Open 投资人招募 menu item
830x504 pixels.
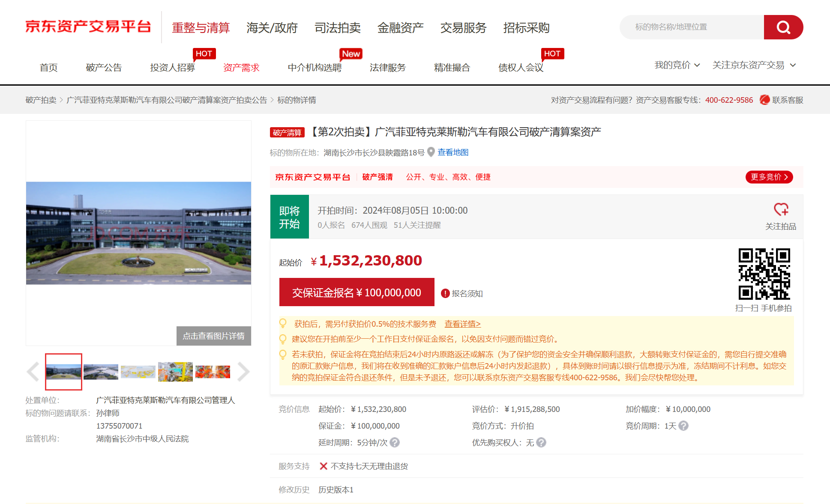(x=172, y=68)
